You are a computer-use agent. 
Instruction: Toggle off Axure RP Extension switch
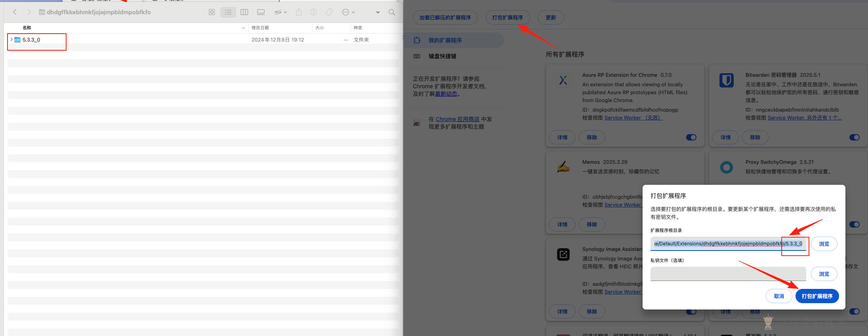click(691, 137)
